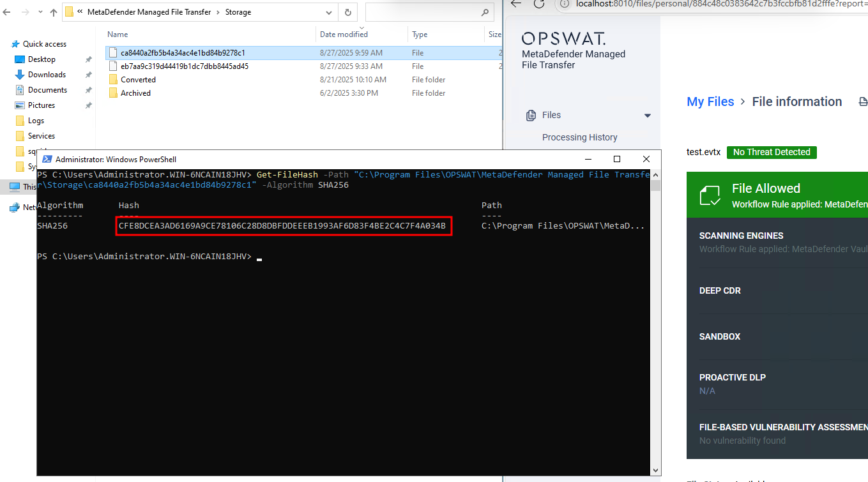
Task: Click the SHA256 hash value in PowerShell
Action: point(282,225)
